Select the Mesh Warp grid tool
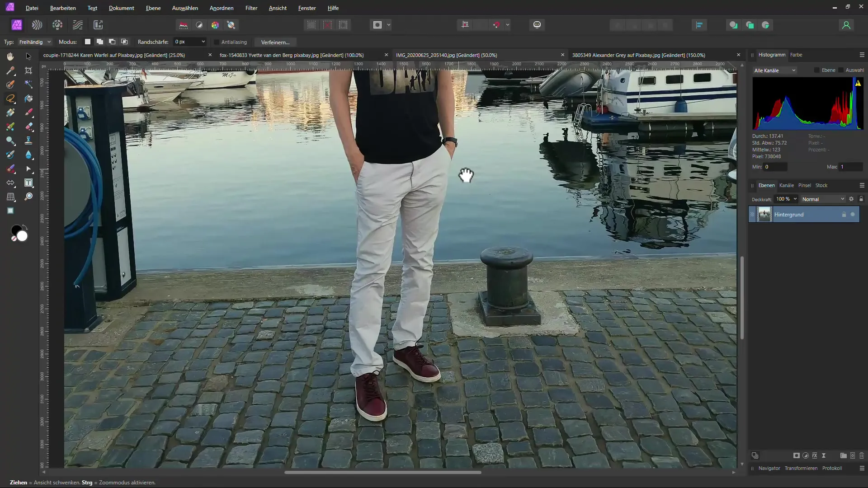This screenshot has height=488, width=868. click(10, 197)
